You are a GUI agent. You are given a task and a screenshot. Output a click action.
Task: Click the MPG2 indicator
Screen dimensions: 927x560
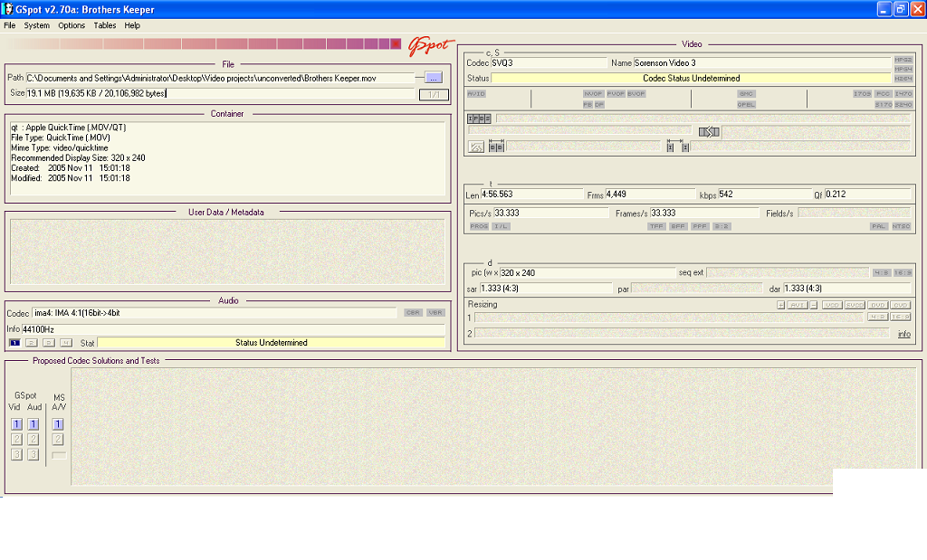[903, 61]
